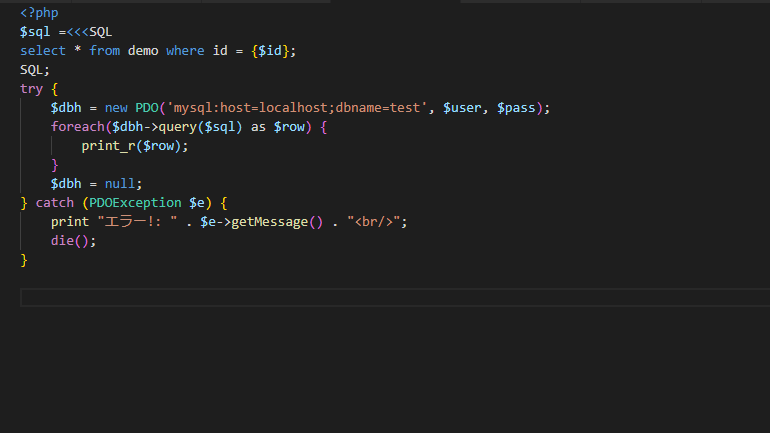Image resolution: width=770 pixels, height=433 pixels.
Task: Click the 'as' keyword in the foreach
Action: pos(258,127)
